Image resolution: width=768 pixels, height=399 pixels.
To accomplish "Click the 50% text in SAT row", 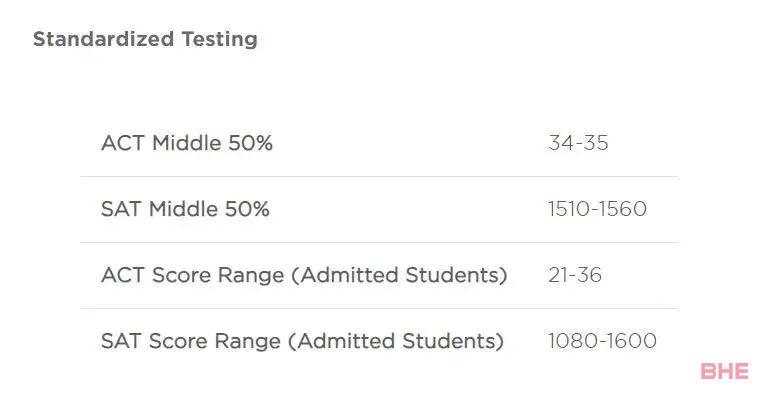I will [x=247, y=209].
